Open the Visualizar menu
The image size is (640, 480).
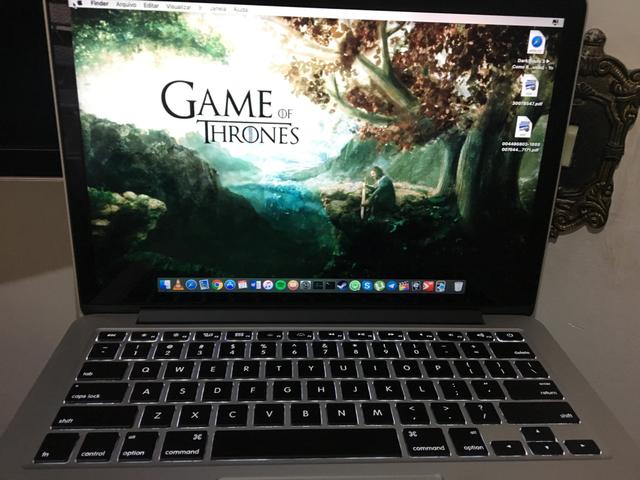coord(179,7)
